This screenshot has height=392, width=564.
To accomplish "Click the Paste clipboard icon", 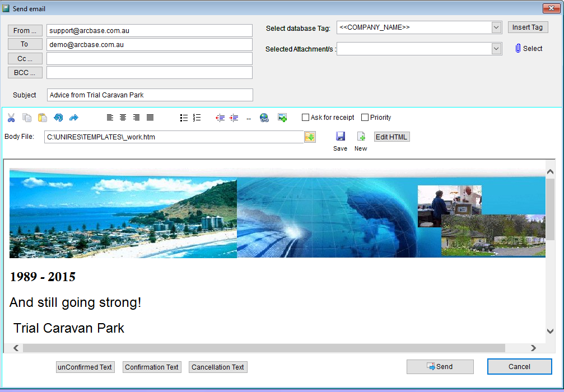I will point(43,118).
